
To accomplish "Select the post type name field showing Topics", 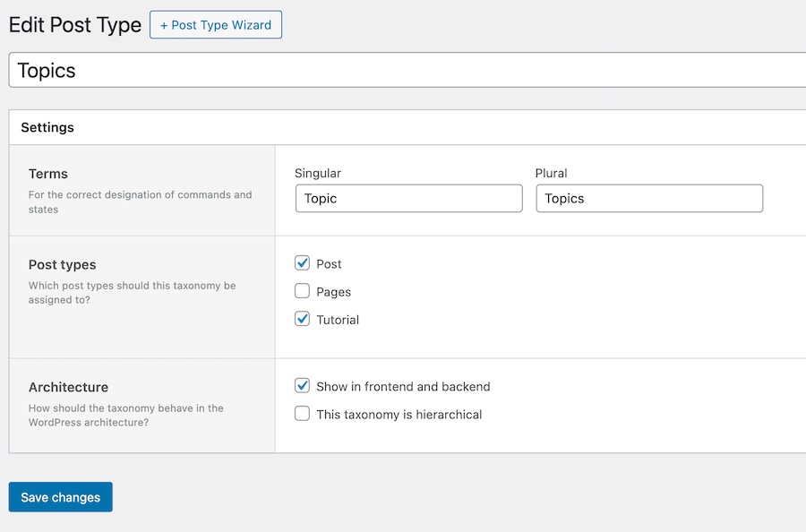I will click(403, 70).
